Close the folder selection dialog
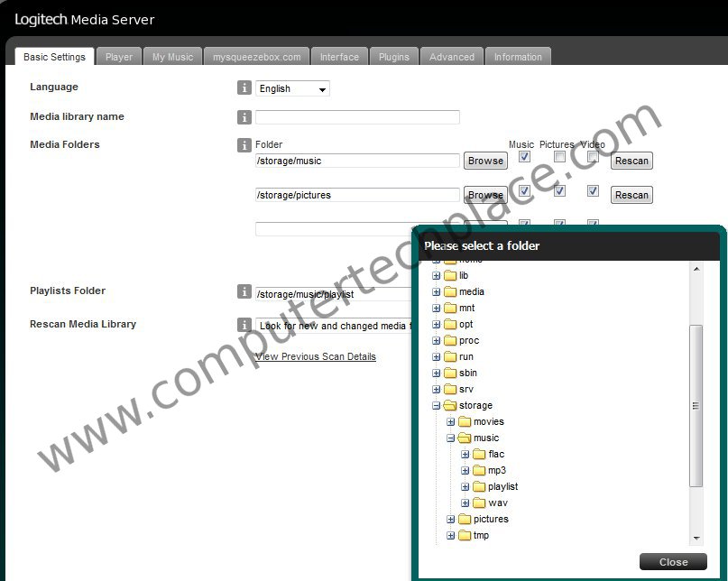 [673, 562]
